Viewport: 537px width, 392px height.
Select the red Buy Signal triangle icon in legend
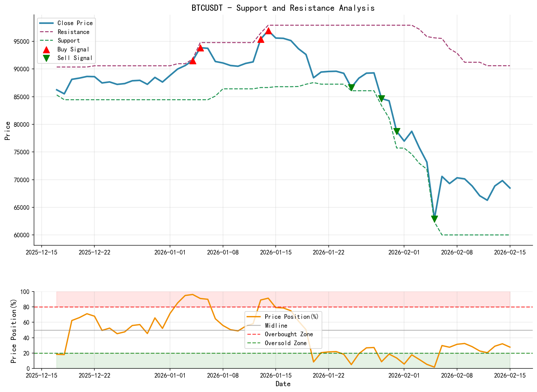pyautogui.click(x=47, y=49)
